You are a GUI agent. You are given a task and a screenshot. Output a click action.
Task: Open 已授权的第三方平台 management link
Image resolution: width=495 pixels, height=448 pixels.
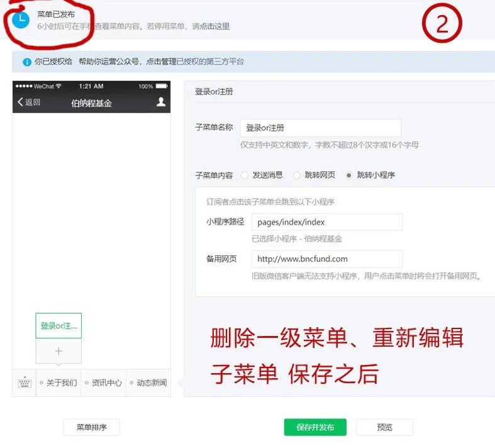210,62
